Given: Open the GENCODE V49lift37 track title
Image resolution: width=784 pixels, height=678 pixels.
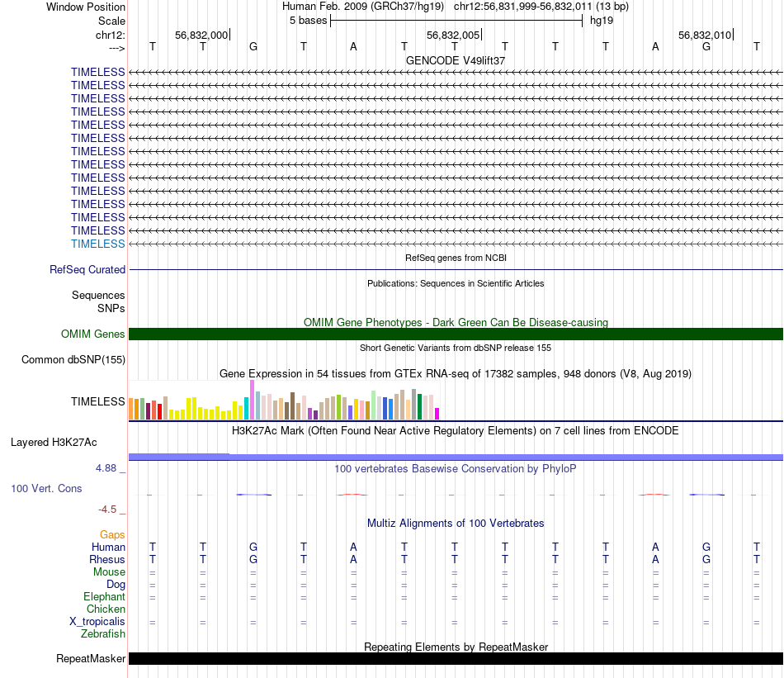Looking at the screenshot, I should (456, 60).
